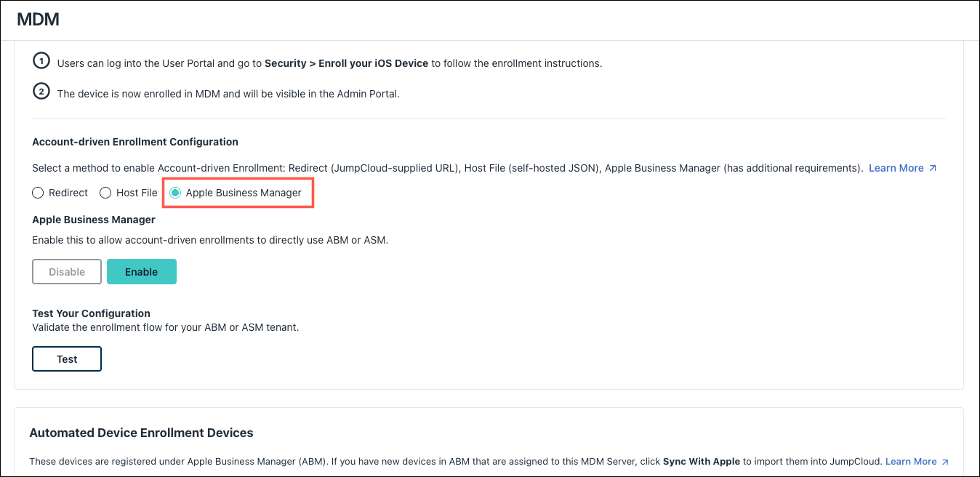Click the MDM page title
Viewport: 980px width, 477px height.
38,20
